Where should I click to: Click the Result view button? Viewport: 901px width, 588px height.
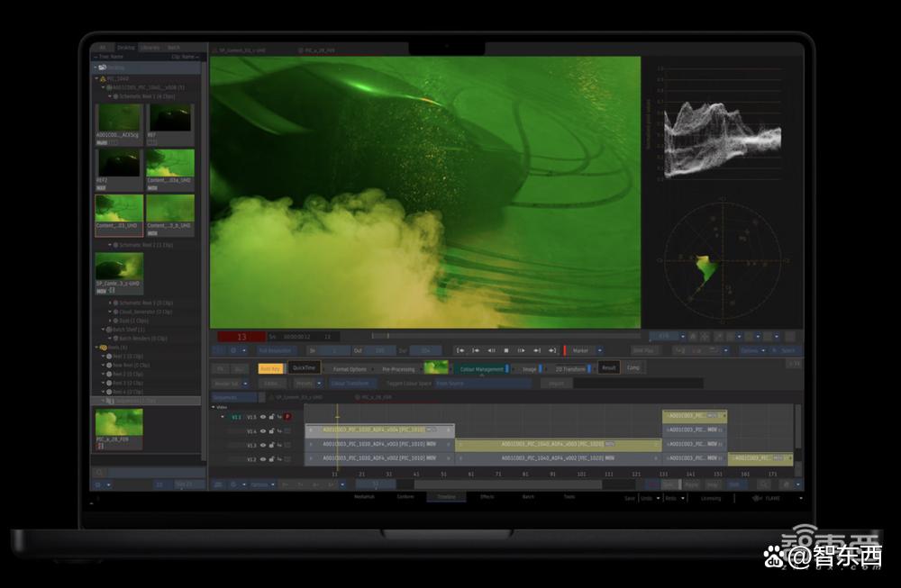tap(609, 367)
